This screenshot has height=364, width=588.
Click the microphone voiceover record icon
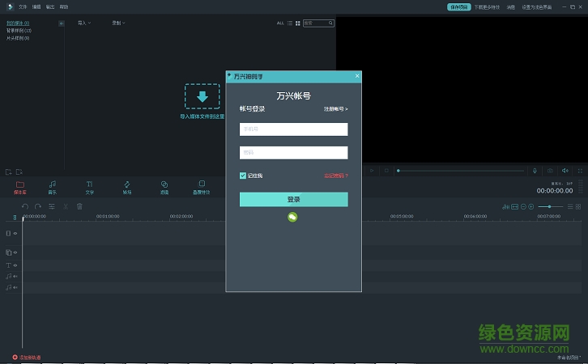coord(535,171)
